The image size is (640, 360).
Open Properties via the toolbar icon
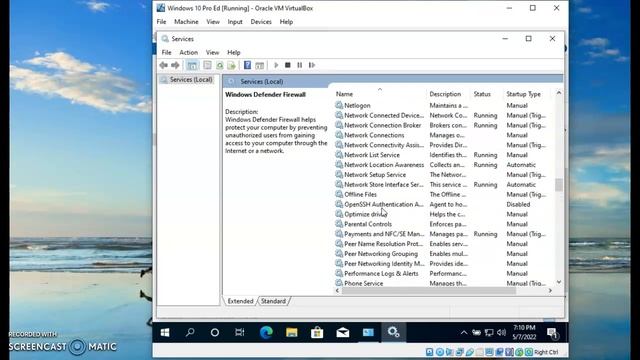[x=207, y=65]
